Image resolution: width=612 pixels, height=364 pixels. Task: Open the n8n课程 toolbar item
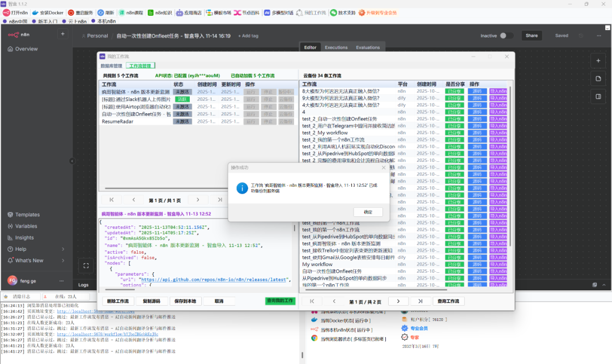point(131,12)
